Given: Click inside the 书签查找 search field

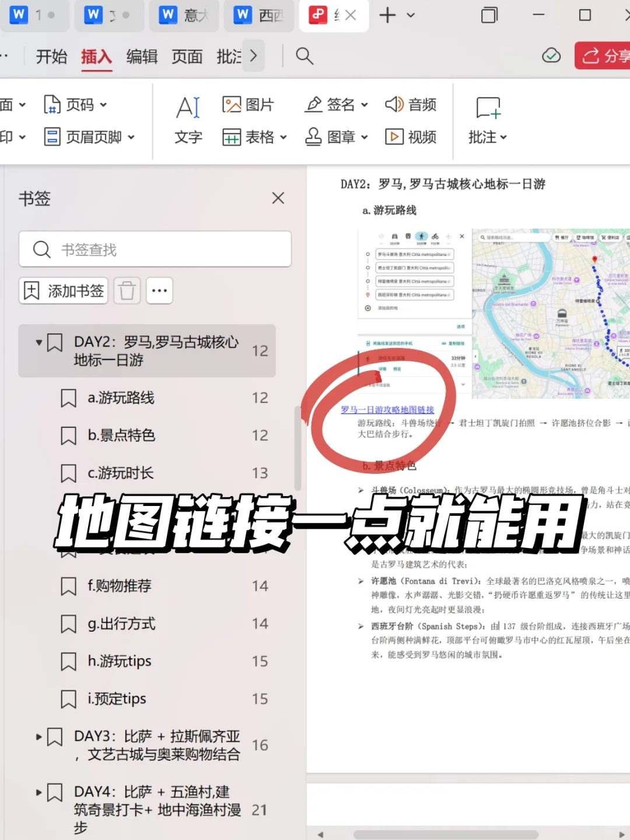Looking at the screenshot, I should tap(155, 249).
